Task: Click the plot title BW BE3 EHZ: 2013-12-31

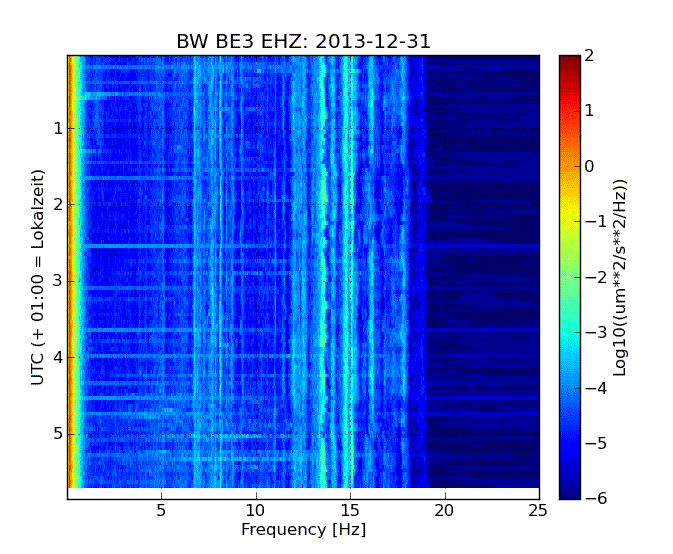Action: click(x=303, y=42)
